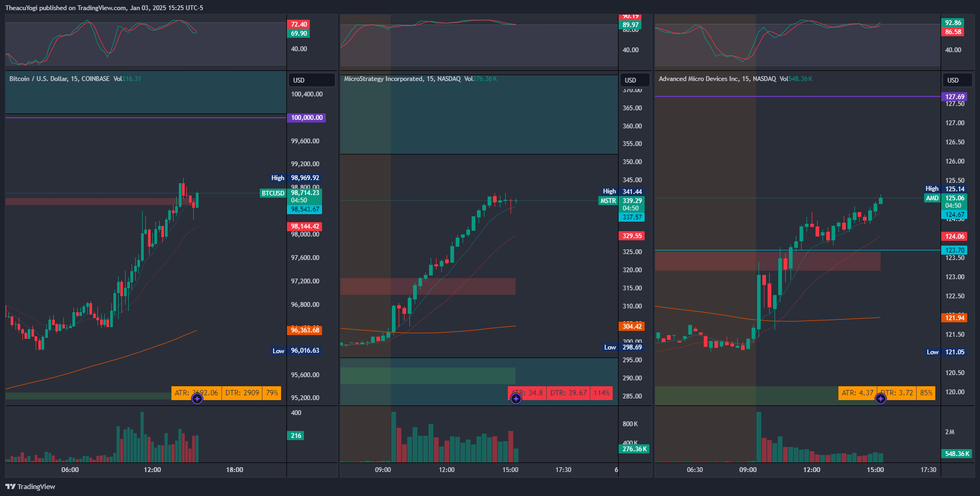Click the 216 volume label on Bitcoin chart
The height and width of the screenshot is (496, 980).
tap(296, 436)
